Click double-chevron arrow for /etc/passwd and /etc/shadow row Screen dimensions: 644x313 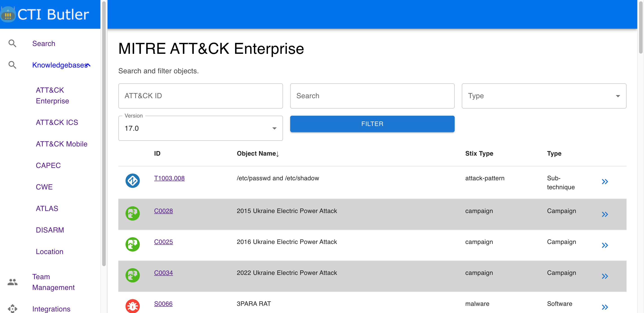point(605,182)
